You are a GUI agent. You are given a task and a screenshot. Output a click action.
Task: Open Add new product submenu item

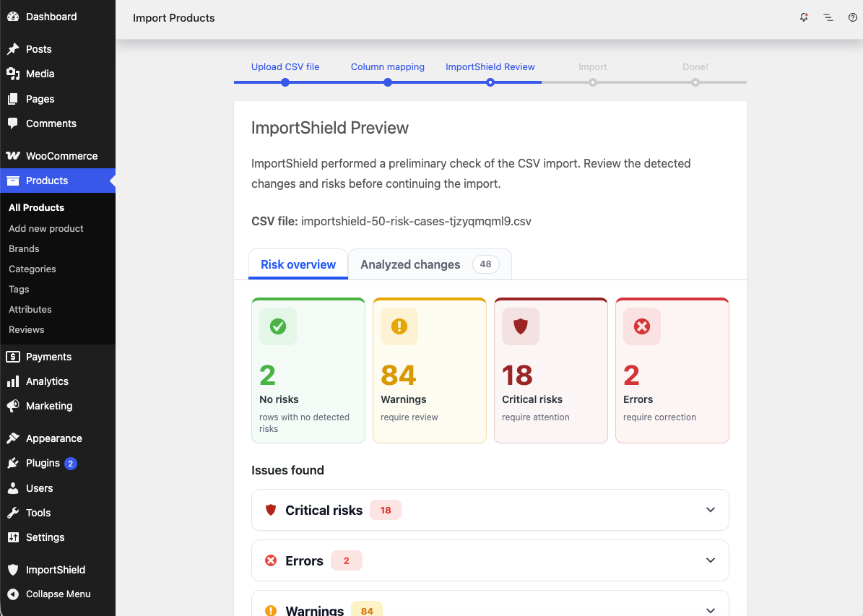coord(45,228)
